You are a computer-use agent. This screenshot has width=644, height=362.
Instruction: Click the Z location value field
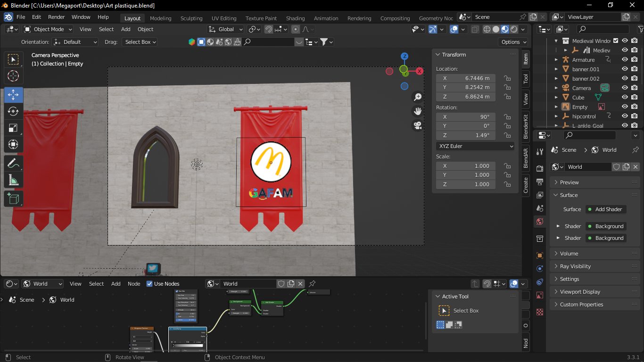[466, 97]
